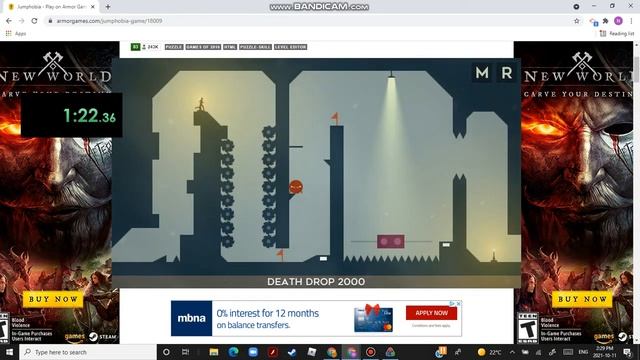Bookmark this page with the star icon
The height and width of the screenshot is (360, 640).
tap(576, 21)
